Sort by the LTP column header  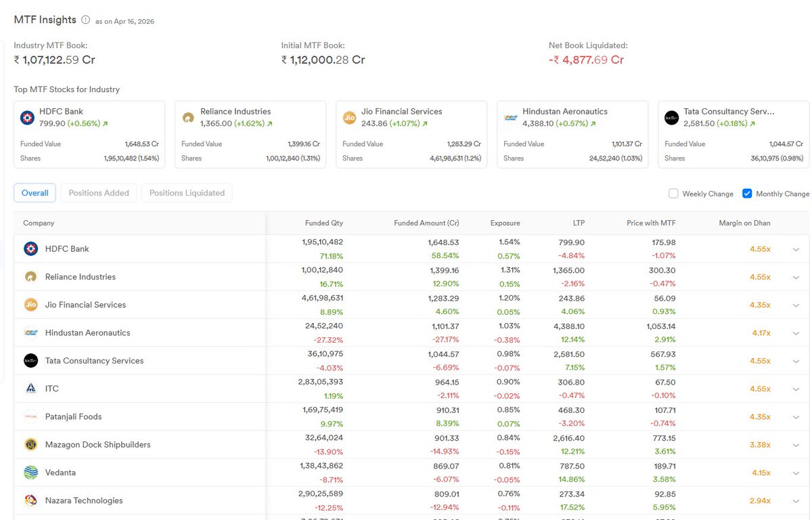coord(578,223)
